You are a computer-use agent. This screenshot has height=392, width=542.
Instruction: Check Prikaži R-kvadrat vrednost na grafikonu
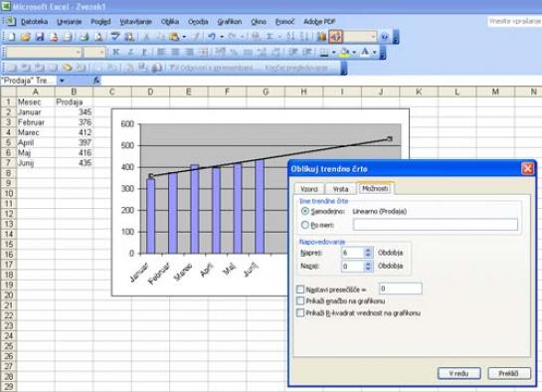click(x=300, y=312)
